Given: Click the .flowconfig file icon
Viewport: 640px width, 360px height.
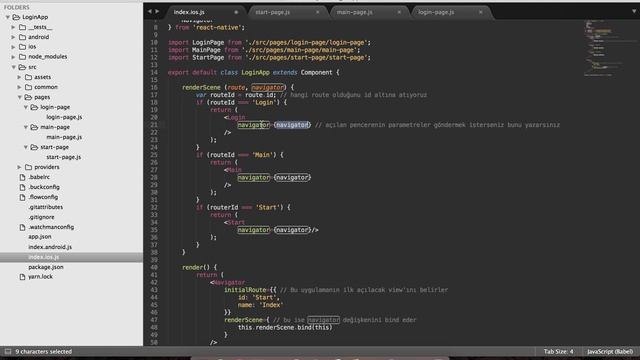Looking at the screenshot, I should 22,197.
